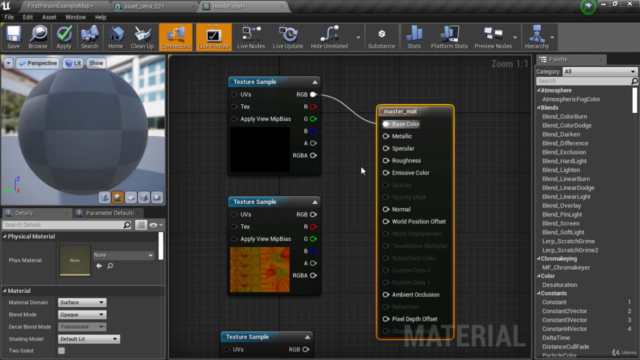Open the Material Domain dropdown
Viewport: 640px width, 360px height.
[x=82, y=302]
